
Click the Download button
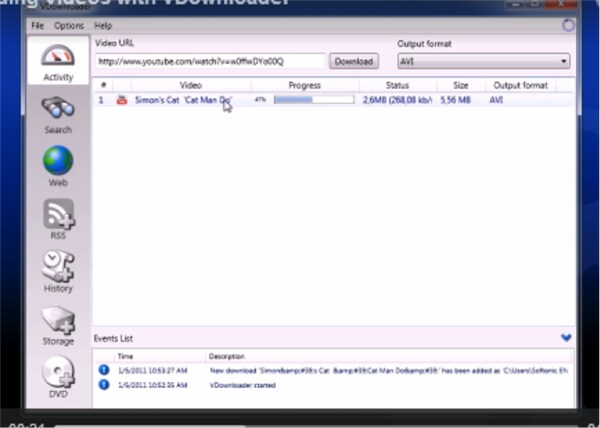click(354, 61)
